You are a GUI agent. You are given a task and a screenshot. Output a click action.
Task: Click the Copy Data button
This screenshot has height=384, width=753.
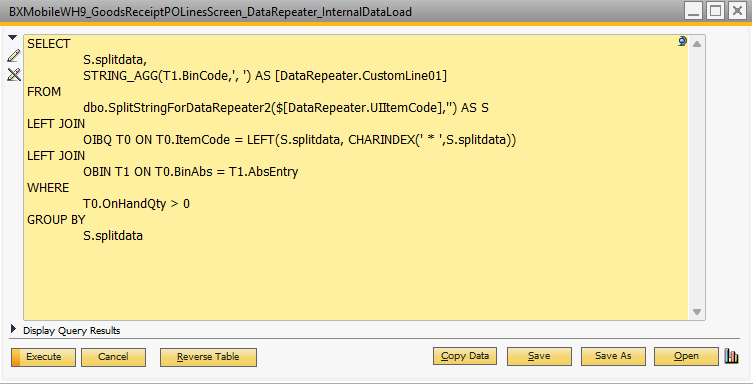(465, 356)
